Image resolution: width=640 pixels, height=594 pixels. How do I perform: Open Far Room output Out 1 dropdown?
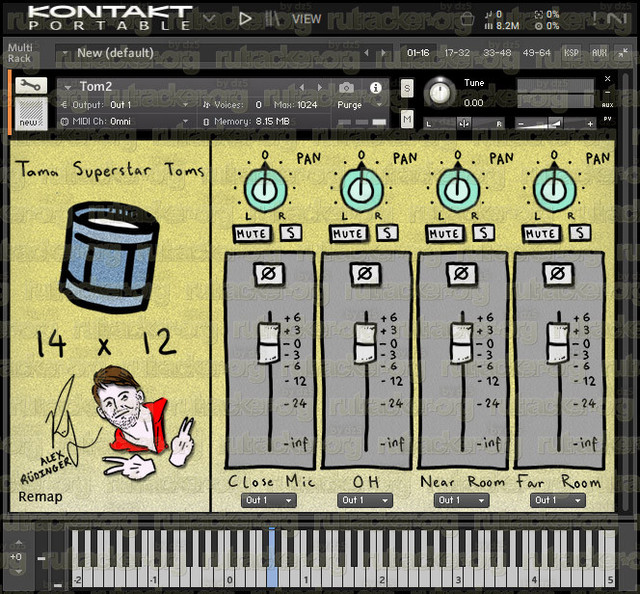click(x=558, y=500)
